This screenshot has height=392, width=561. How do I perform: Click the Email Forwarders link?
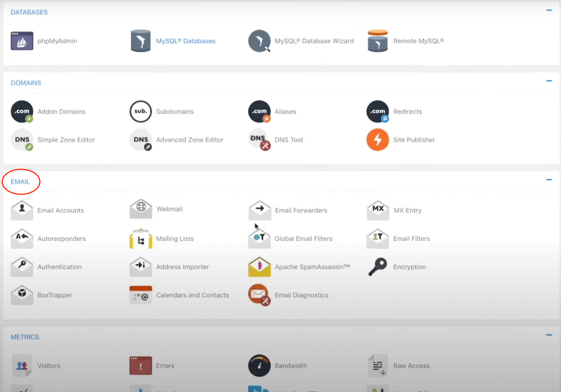point(301,210)
